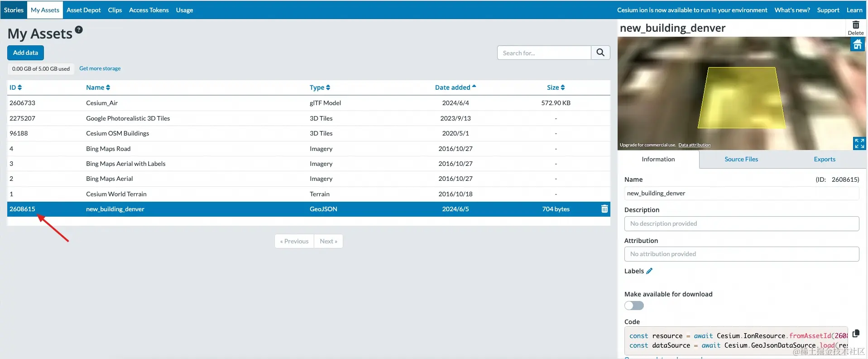Follow the Get more storage link
This screenshot has width=868, height=359.
point(100,68)
